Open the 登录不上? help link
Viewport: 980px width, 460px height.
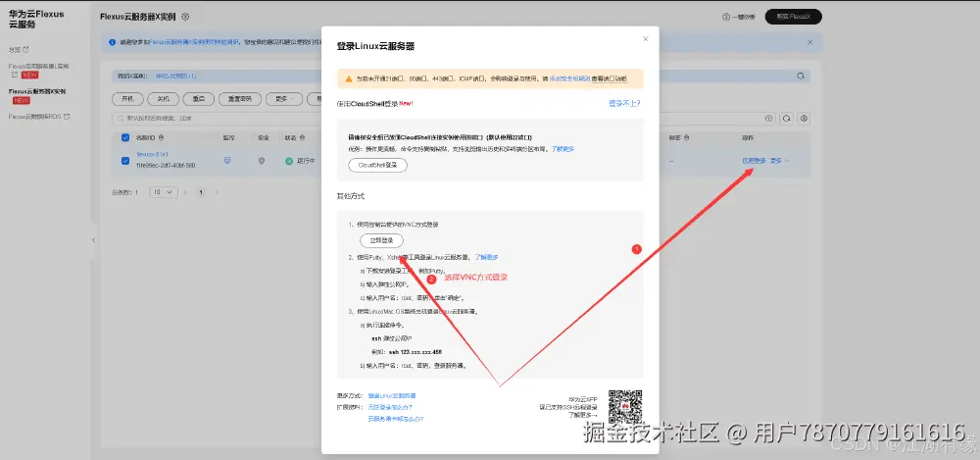[x=624, y=103]
